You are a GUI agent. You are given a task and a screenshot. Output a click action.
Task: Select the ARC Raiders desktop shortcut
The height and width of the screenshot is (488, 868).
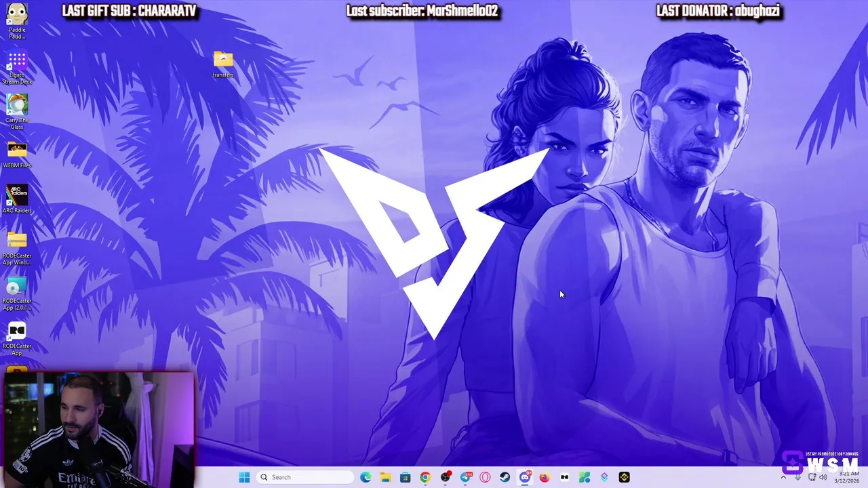pos(17,199)
